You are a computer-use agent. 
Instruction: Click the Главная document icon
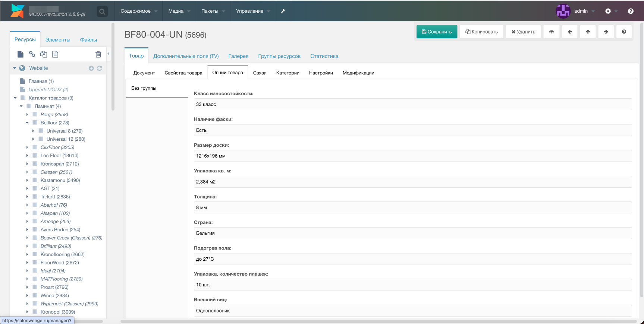click(x=22, y=81)
